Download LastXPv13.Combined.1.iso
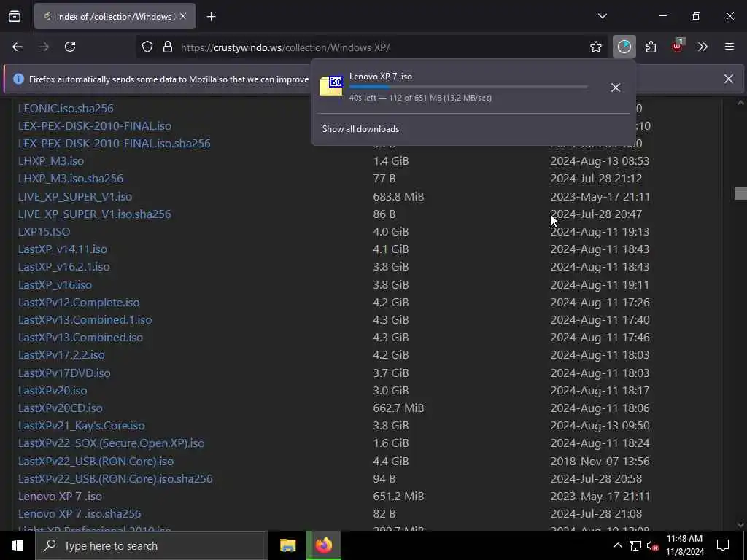 click(x=85, y=319)
